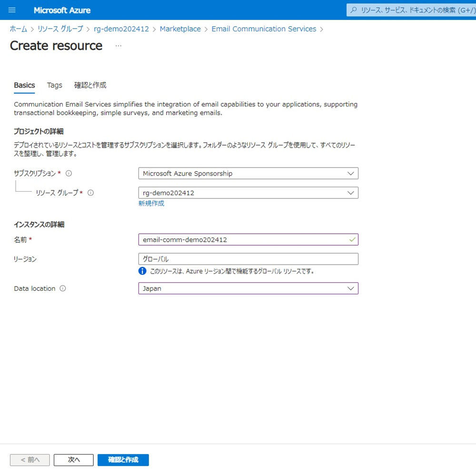Click the Microsoft Azure logo text
Viewport: 476px width, 476px height.
coord(62,10)
